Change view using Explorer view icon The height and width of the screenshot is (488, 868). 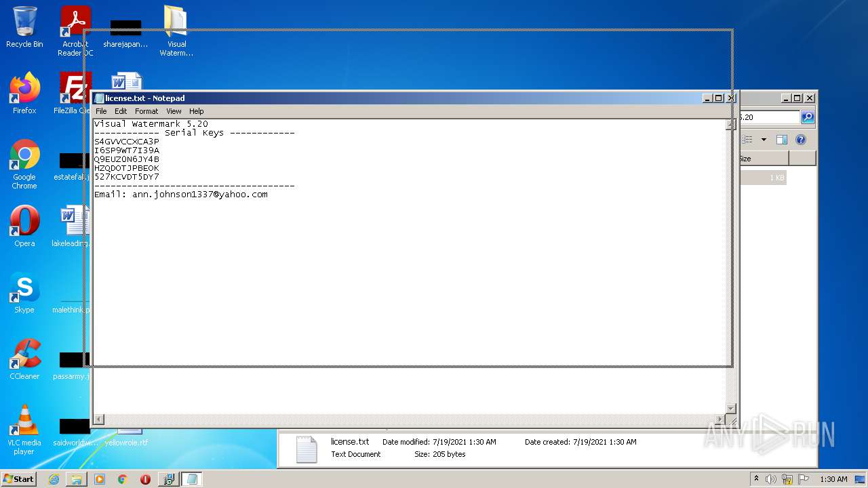point(747,140)
